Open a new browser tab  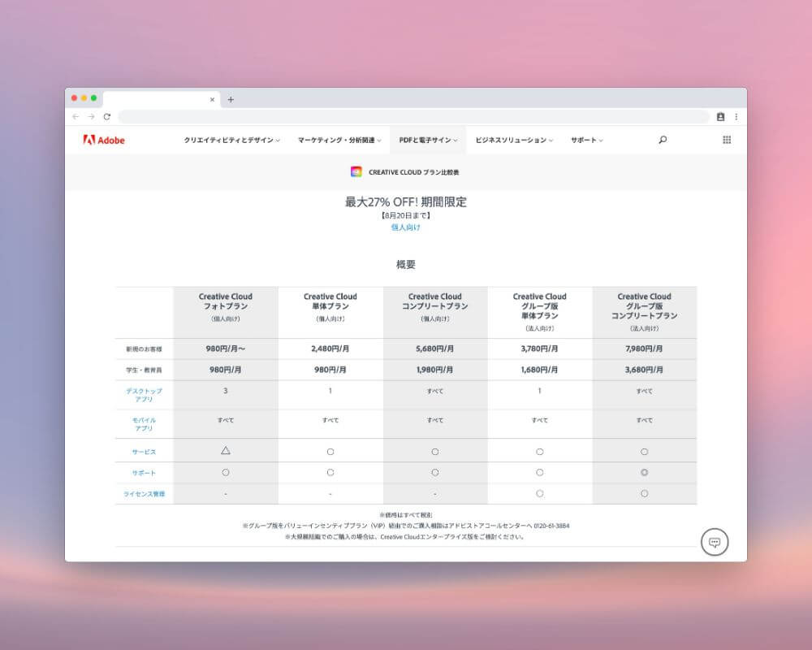click(x=231, y=99)
